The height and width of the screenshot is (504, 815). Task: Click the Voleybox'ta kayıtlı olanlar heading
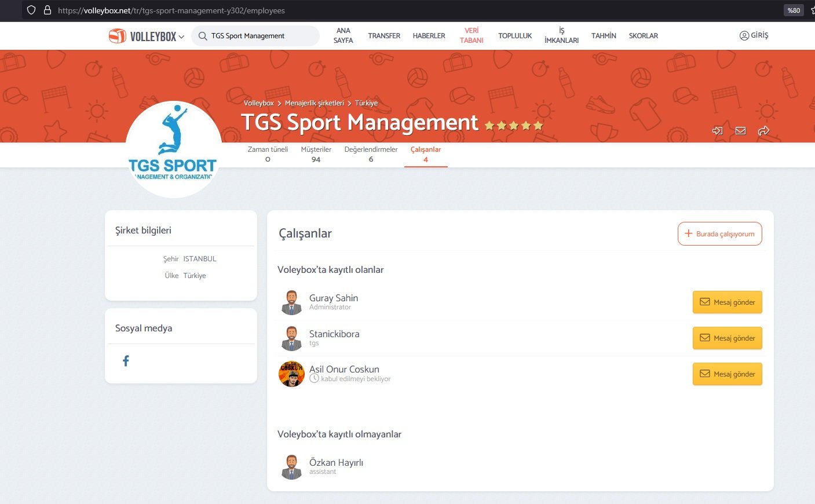click(x=330, y=270)
